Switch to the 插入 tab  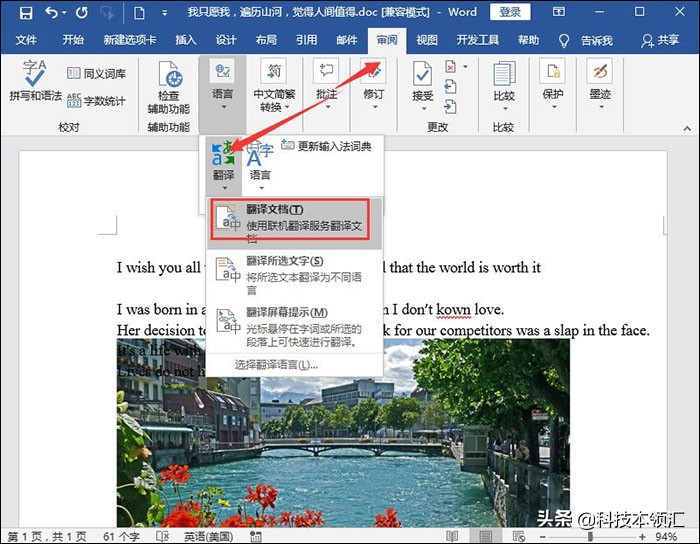click(x=186, y=41)
